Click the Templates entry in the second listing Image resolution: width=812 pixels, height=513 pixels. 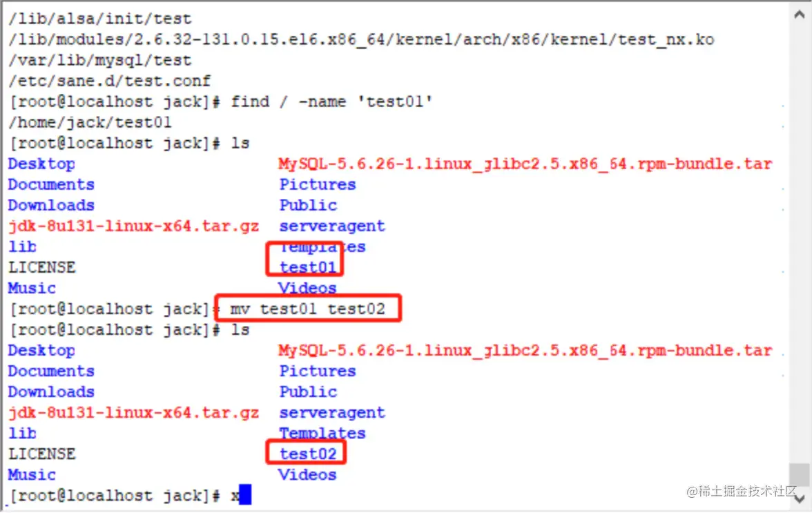pyautogui.click(x=322, y=434)
